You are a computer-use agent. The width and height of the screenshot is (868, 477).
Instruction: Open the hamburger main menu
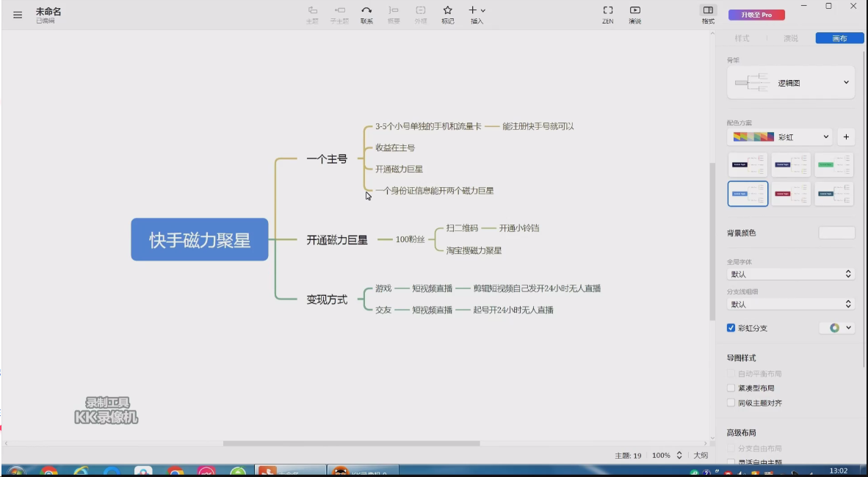[18, 15]
